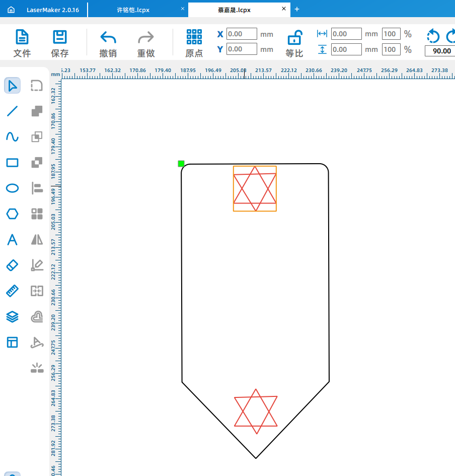Screen dimensions: 455x476
Task: Click the X coordinate input field
Action: pyautogui.click(x=242, y=34)
